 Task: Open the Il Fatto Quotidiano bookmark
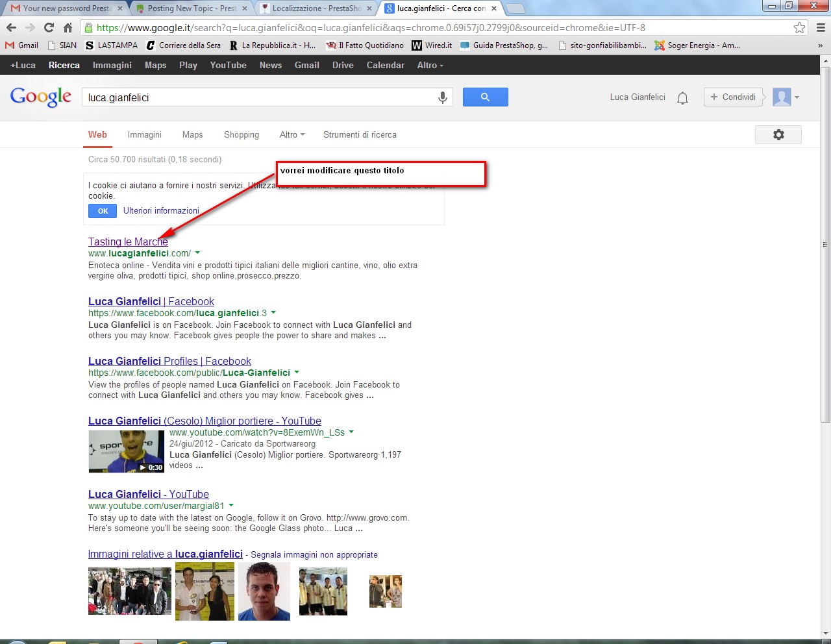365,45
